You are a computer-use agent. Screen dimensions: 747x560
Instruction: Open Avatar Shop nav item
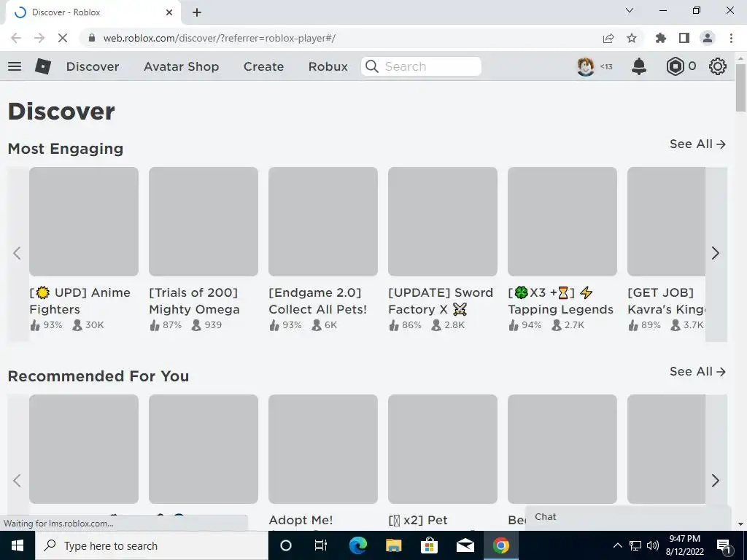coord(181,66)
